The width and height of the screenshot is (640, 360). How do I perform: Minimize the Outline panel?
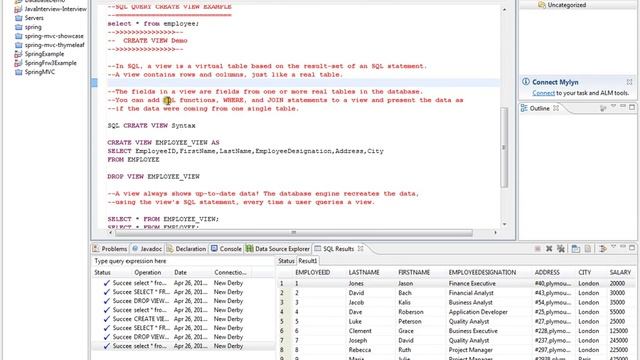click(x=623, y=107)
